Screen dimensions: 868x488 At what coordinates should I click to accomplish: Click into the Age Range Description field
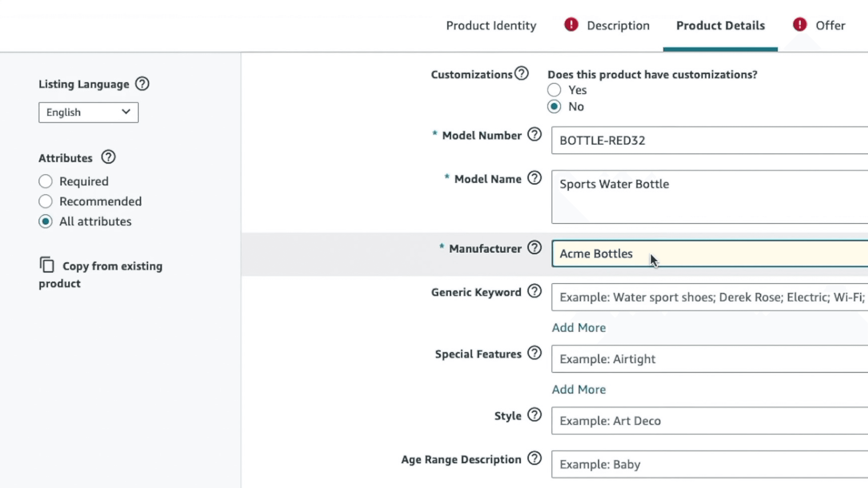click(x=708, y=465)
